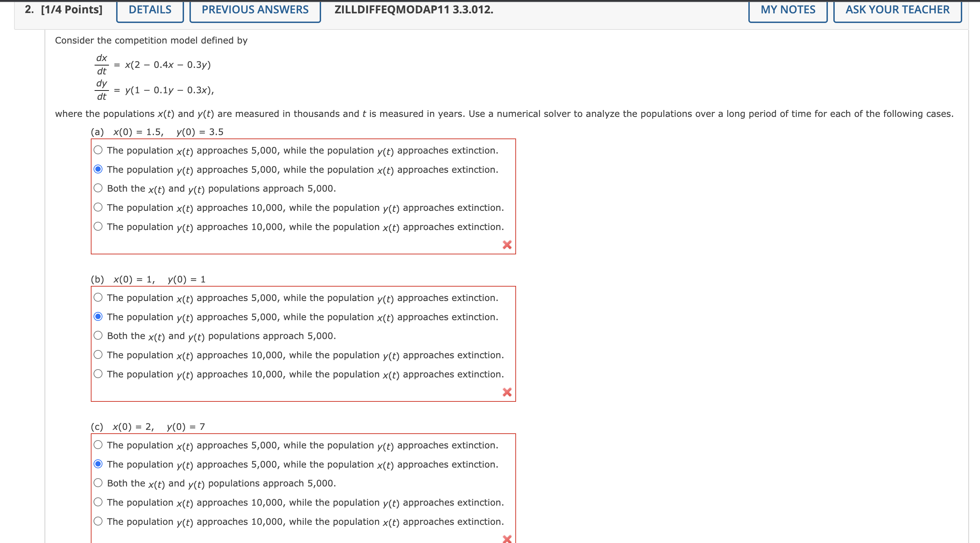The image size is (980, 543).
Task: In part (a), select x(t) approaches 5,000
Action: [x=98, y=150]
